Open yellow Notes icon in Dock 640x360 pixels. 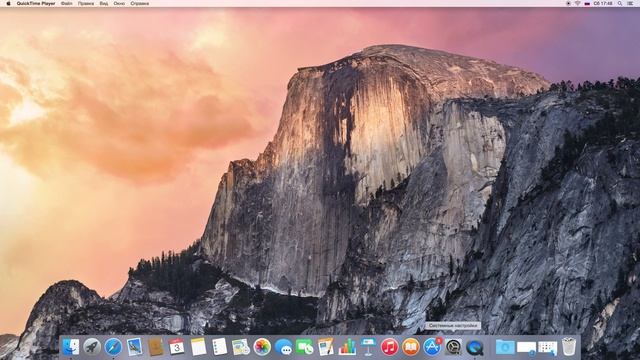[x=198, y=347]
